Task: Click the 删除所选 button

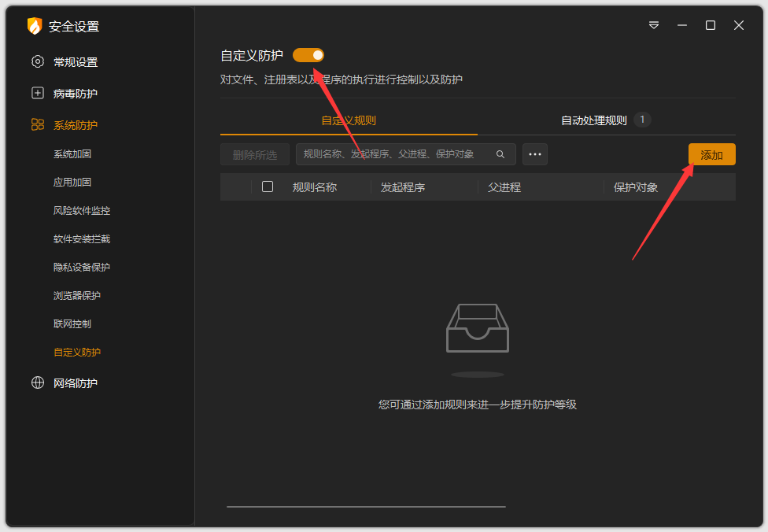Action: [x=254, y=154]
